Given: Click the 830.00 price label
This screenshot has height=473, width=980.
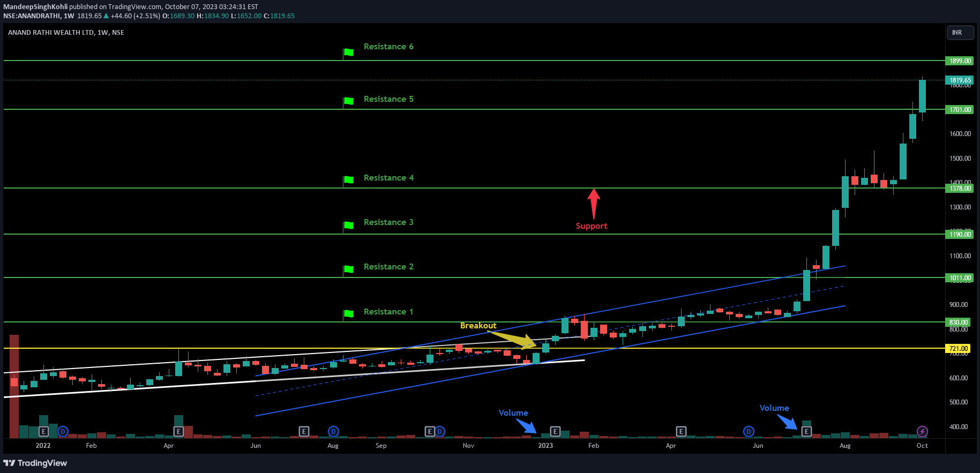Looking at the screenshot, I should 959,322.
